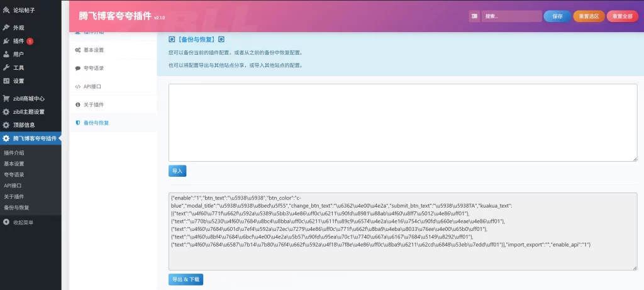Image resolution: width=644 pixels, height=290 pixels.
Task: Open zibll主题设置 via its gear icon
Action: pos(6,112)
